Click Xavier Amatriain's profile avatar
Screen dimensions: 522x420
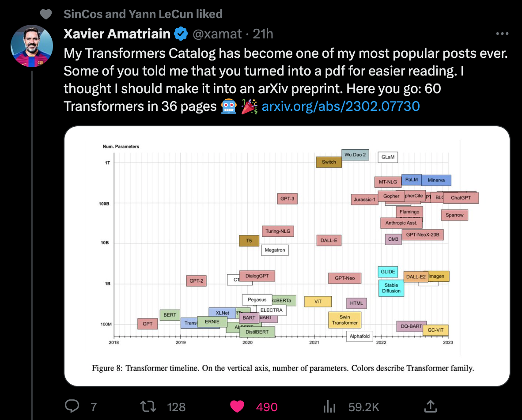(32, 46)
